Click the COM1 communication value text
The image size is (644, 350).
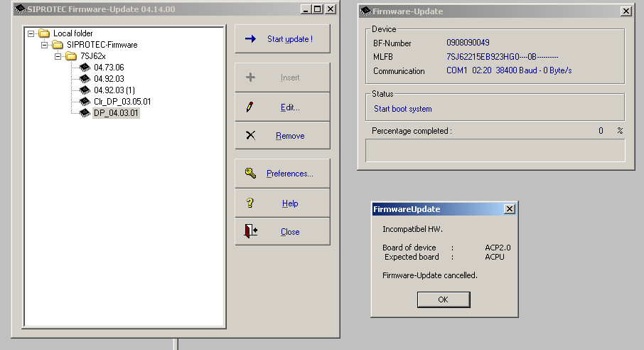tap(509, 70)
